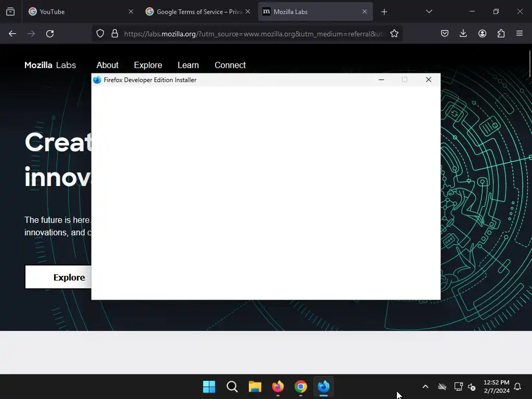This screenshot has height=399, width=532.
Task: Open File Explorer from the taskbar
Action: (255, 387)
